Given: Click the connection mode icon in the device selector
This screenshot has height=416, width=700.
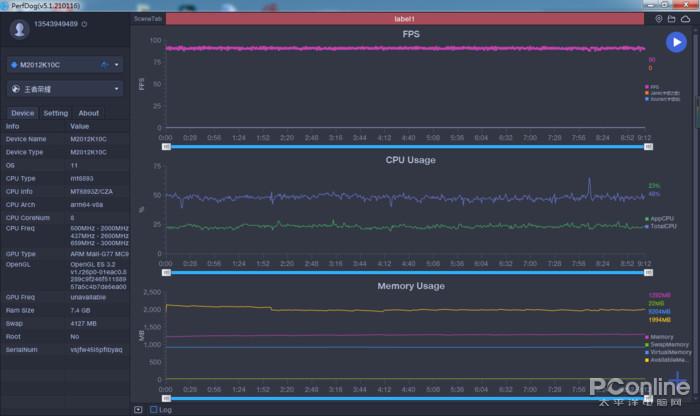Looking at the screenshot, I should coord(105,65).
